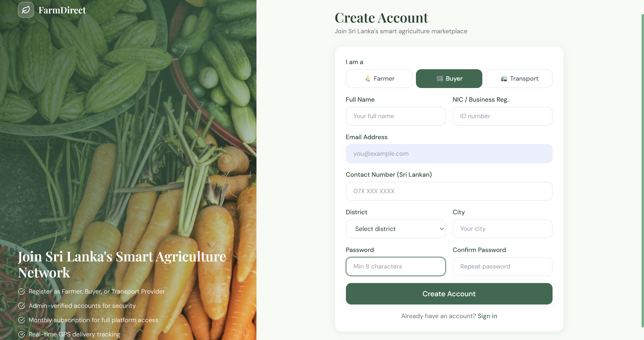This screenshot has height=340, width=644.
Task: Open the Select district dropdown
Action: tap(396, 229)
